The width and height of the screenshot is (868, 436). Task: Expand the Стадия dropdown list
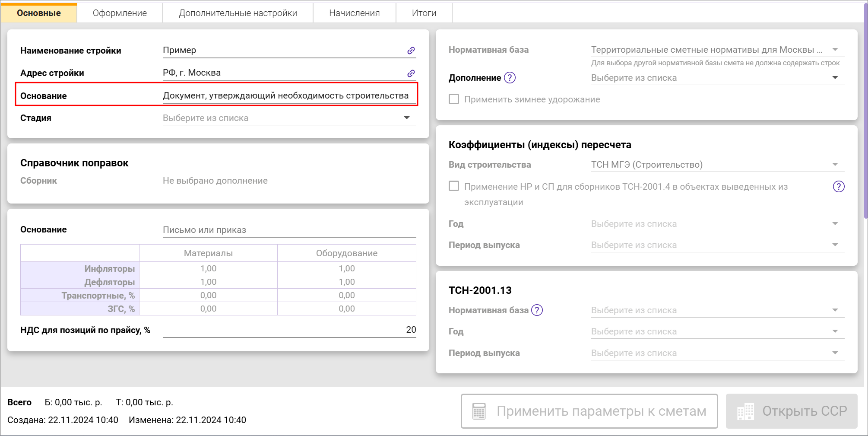click(x=406, y=118)
